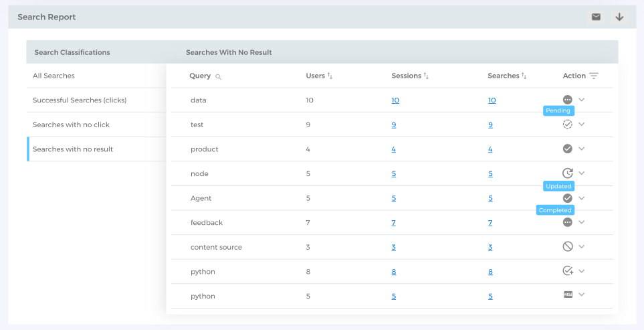This screenshot has height=330, width=644.
Task: Open sessions link for 'data' query
Action: point(395,100)
